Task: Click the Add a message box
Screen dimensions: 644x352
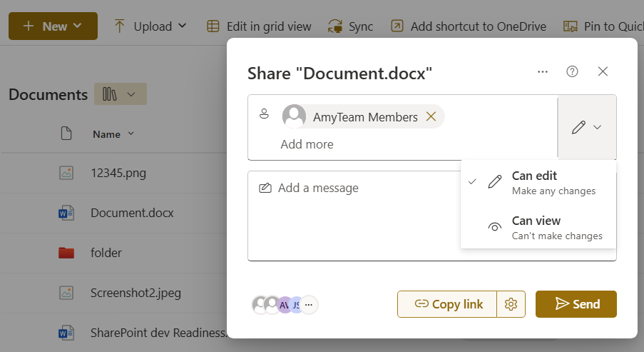Action: (x=432, y=216)
